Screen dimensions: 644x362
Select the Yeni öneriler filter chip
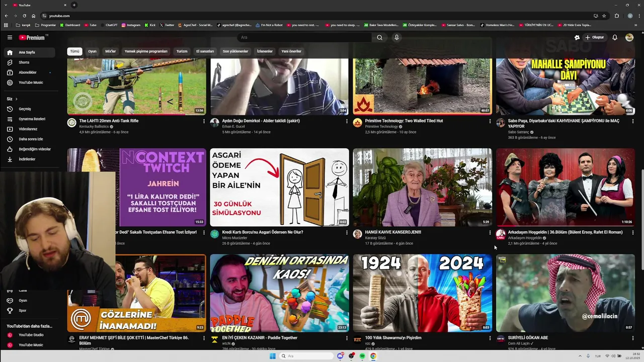coord(291,51)
